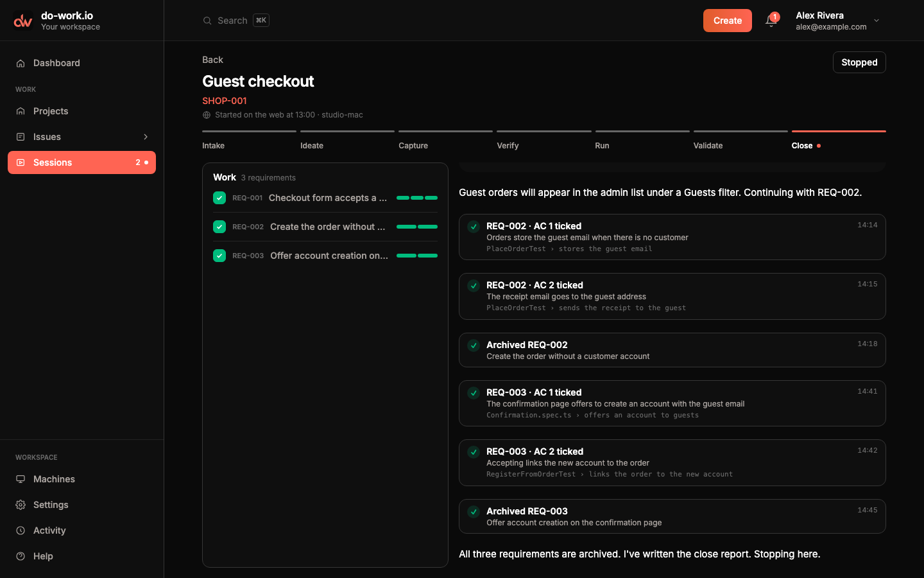Open the notifications bell
The width and height of the screenshot is (924, 578).
[771, 21]
